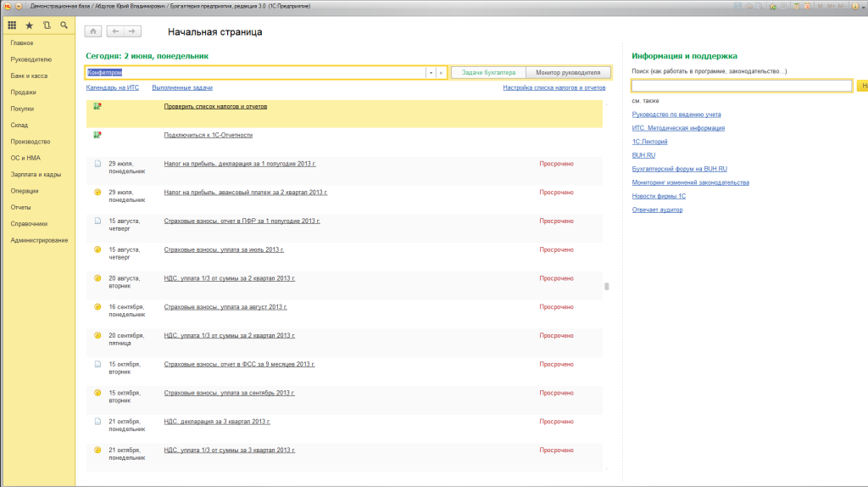Image resolution: width=868 pixels, height=487 pixels.
Task: Click the Print preview icon in title bar
Action: 759,6
